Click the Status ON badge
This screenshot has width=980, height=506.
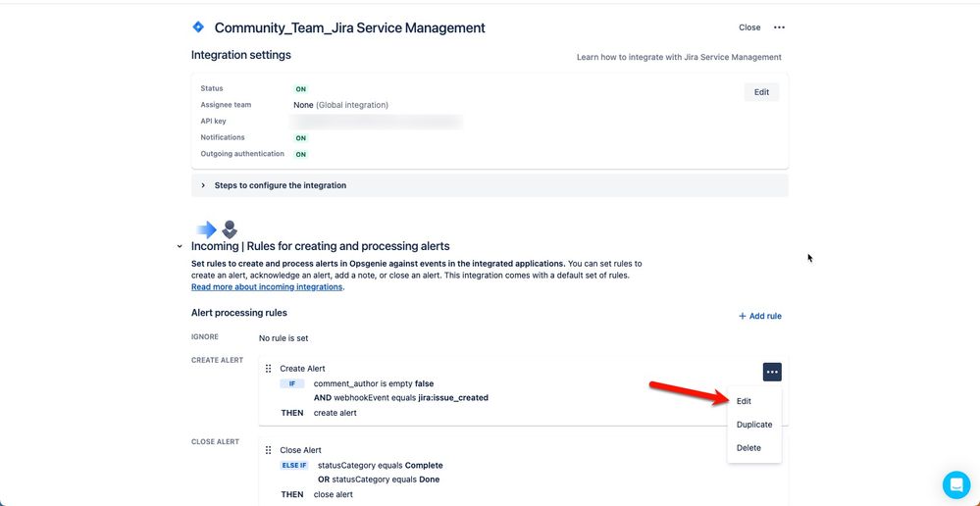point(300,89)
